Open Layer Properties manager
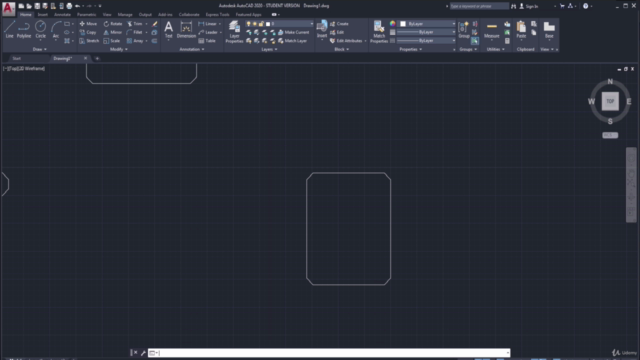640x360 pixels. coord(234,31)
